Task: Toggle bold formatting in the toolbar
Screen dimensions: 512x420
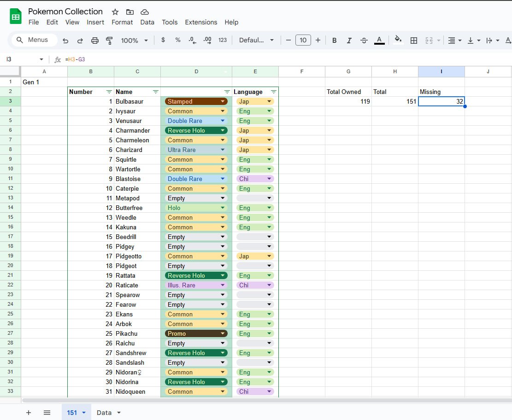Action: point(334,40)
